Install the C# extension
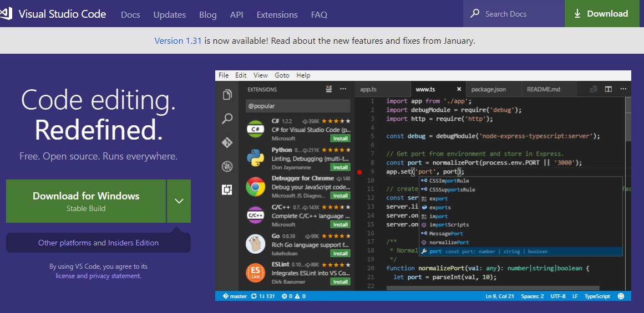The height and width of the screenshot is (313, 644). (x=341, y=138)
